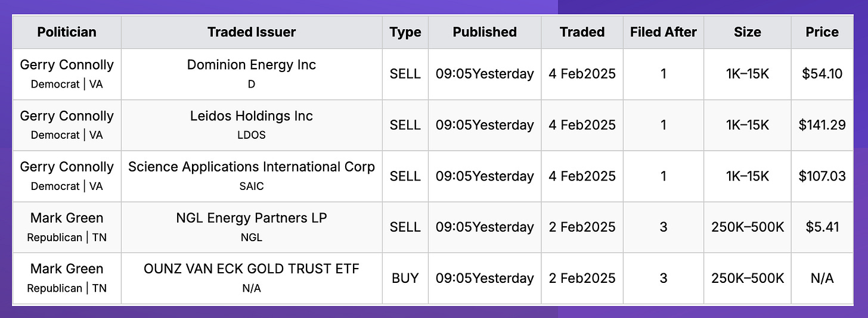Click the Type column header

point(405,32)
